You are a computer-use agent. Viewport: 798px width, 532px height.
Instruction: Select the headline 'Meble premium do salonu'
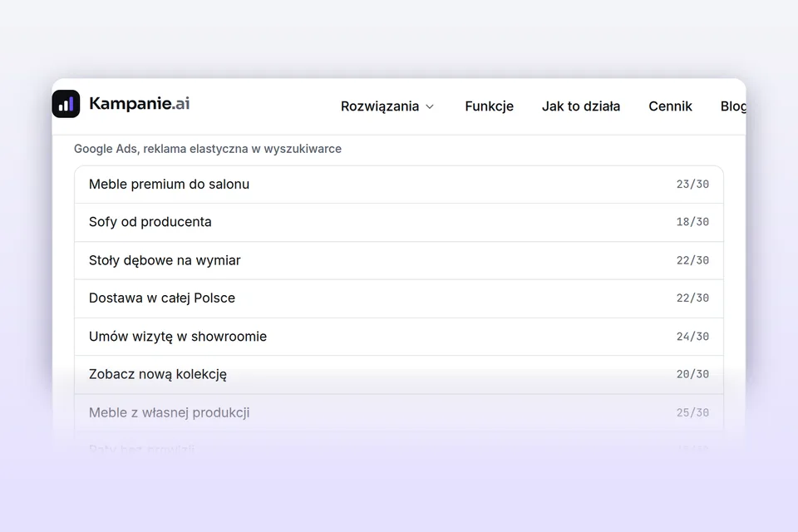click(169, 185)
